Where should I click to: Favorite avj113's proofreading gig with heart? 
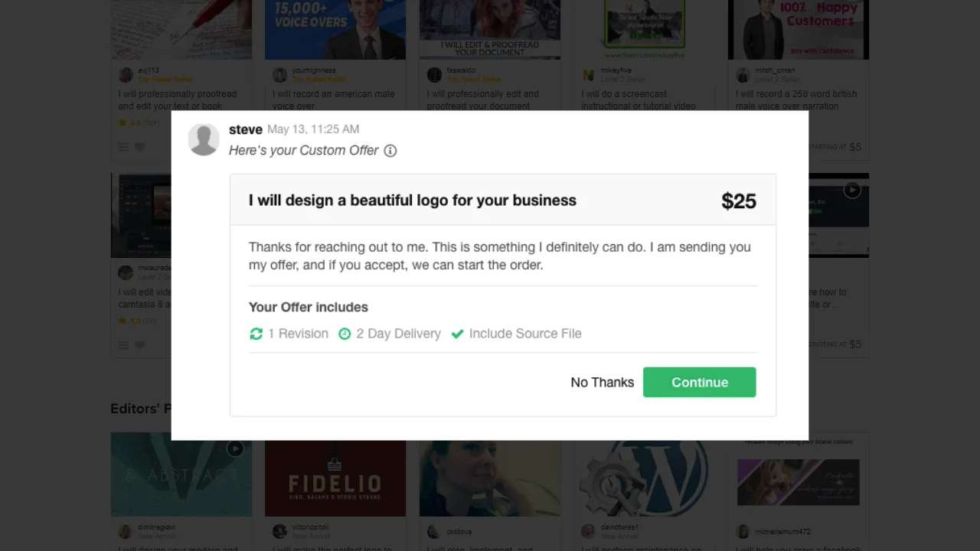[x=140, y=147]
